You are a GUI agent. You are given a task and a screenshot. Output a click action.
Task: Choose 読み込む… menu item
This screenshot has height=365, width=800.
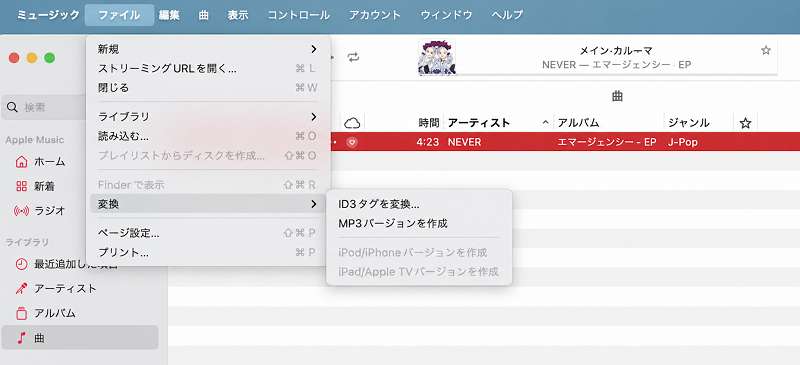click(x=208, y=136)
